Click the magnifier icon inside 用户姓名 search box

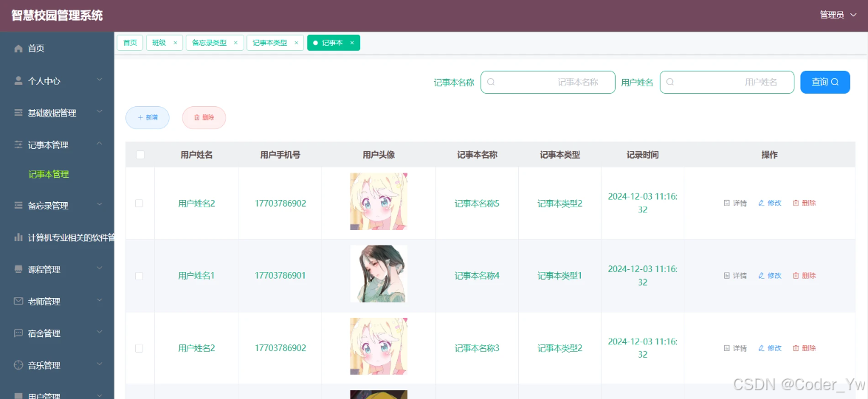pos(670,82)
